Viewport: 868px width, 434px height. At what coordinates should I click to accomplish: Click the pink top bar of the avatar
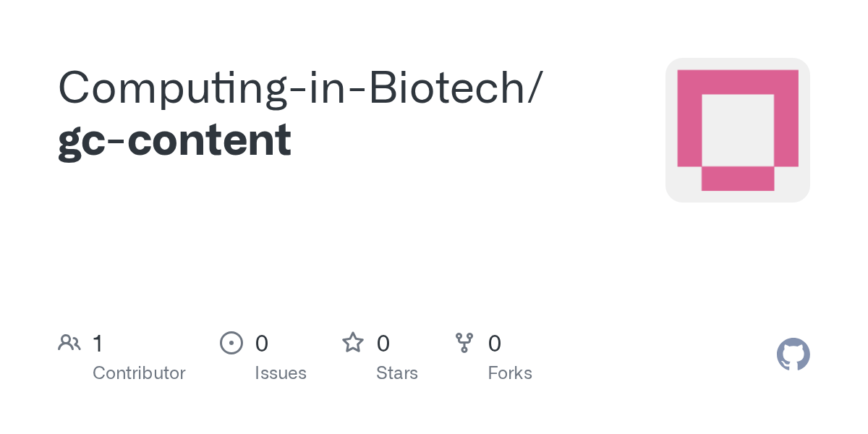click(738, 82)
